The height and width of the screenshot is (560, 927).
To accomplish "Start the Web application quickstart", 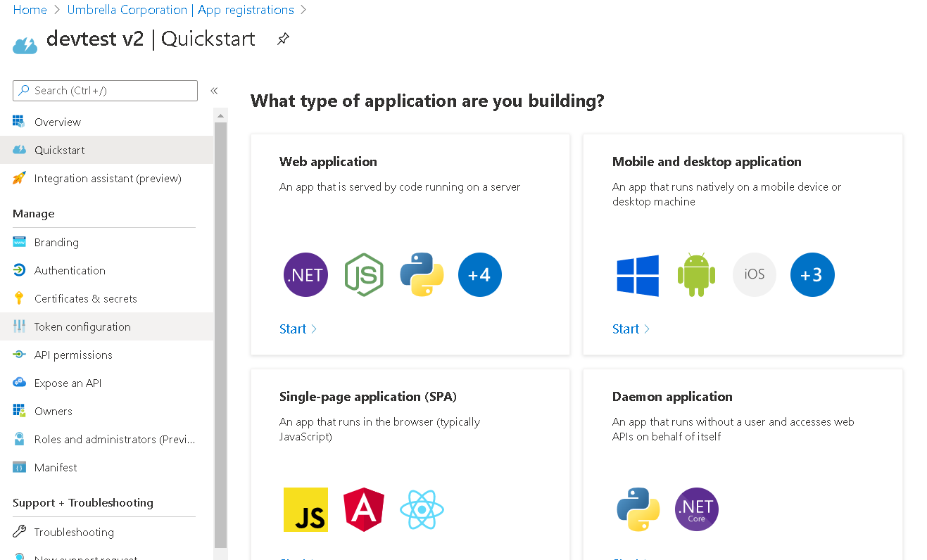I will (298, 329).
